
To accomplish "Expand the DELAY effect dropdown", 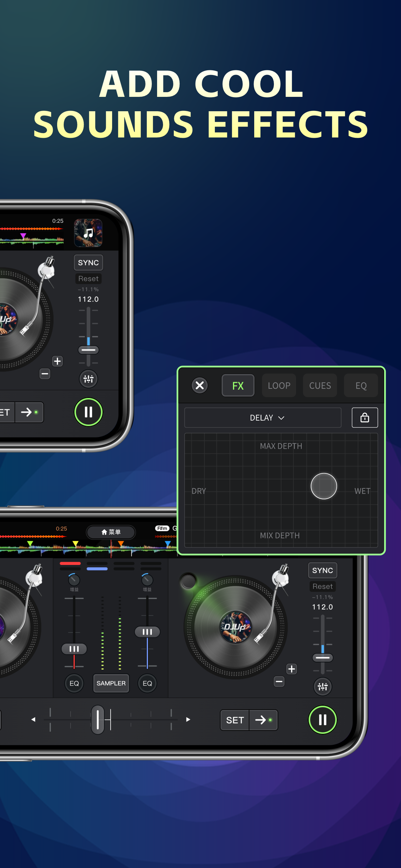I will click(x=263, y=418).
